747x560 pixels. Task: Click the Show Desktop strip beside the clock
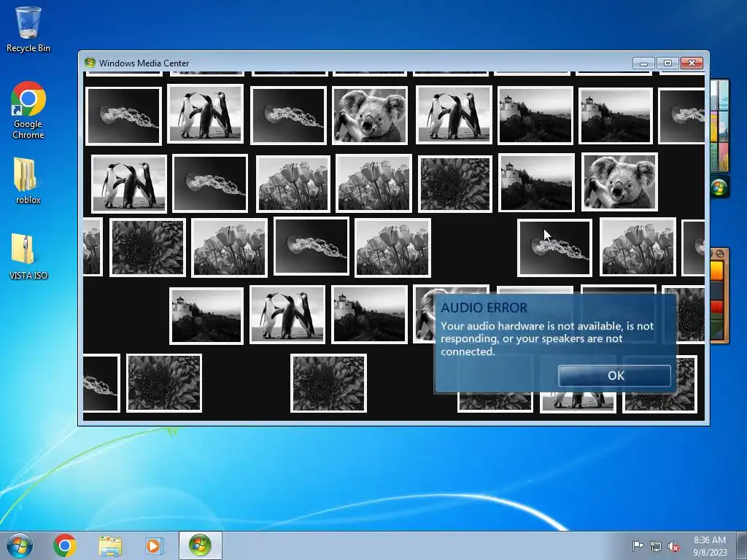coord(742,545)
